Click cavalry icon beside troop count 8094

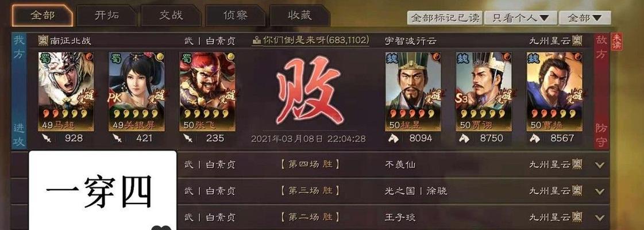pos(395,139)
